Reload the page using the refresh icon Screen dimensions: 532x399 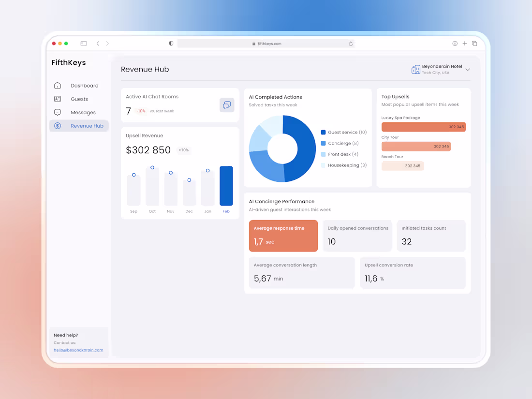[x=351, y=43]
